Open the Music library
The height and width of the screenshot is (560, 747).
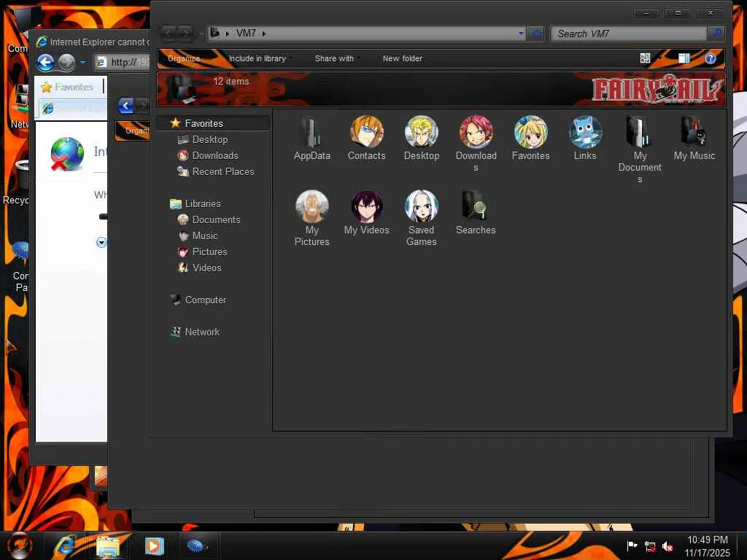pyautogui.click(x=205, y=236)
